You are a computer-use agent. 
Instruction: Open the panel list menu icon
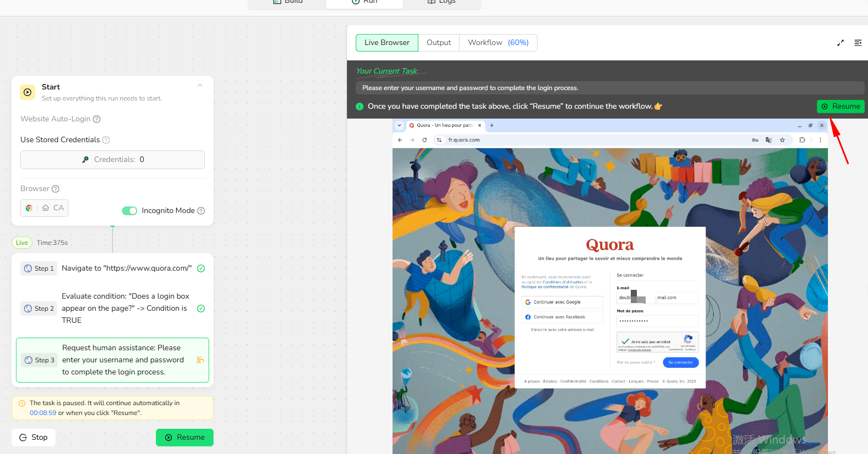click(858, 43)
